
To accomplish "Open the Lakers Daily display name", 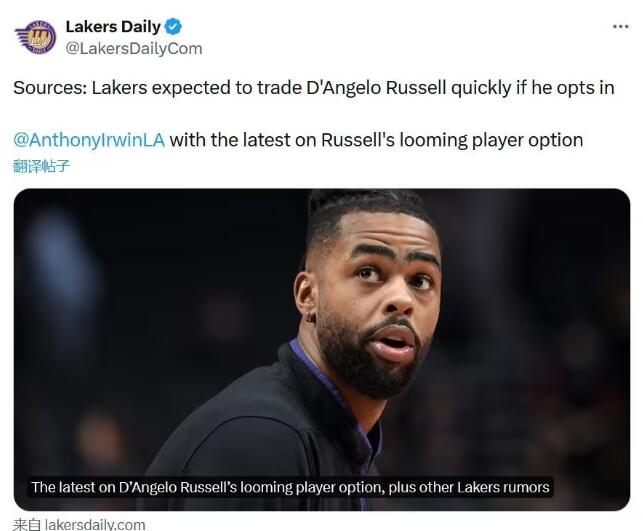I will pyautogui.click(x=113, y=27).
